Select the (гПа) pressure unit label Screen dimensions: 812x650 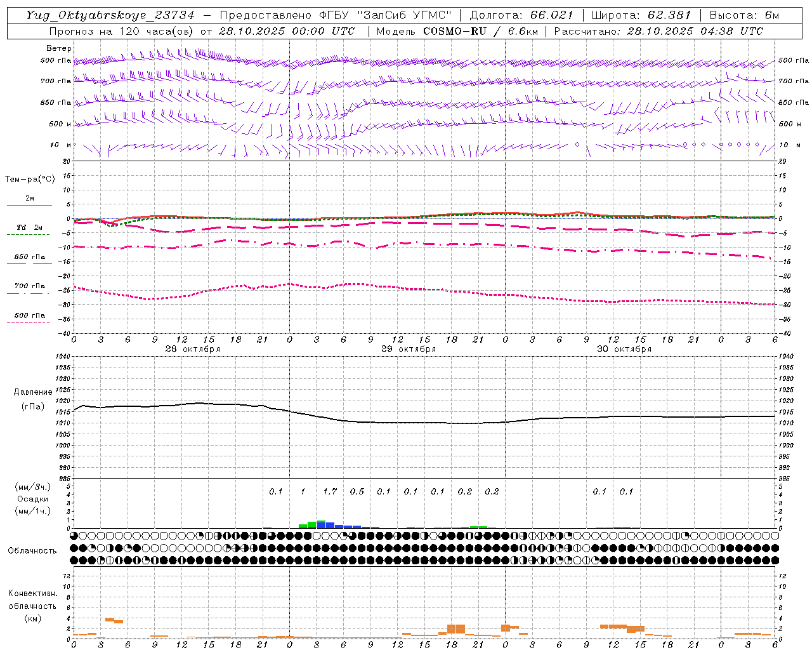[x=33, y=407]
